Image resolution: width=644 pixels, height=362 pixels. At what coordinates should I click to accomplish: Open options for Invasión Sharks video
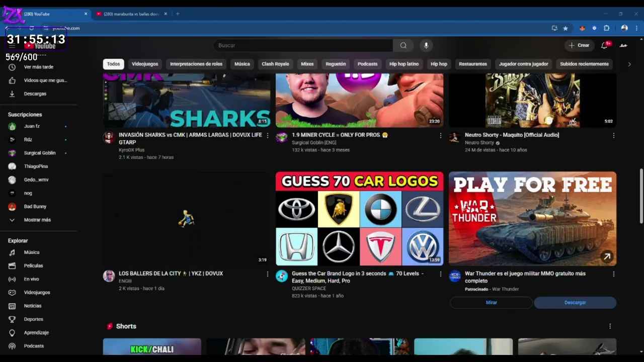(x=267, y=135)
